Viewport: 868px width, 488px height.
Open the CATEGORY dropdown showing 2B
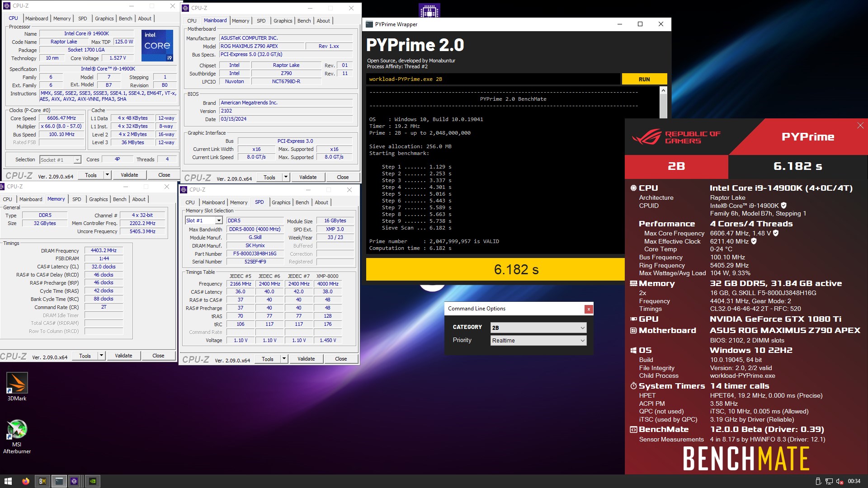pyautogui.click(x=538, y=328)
